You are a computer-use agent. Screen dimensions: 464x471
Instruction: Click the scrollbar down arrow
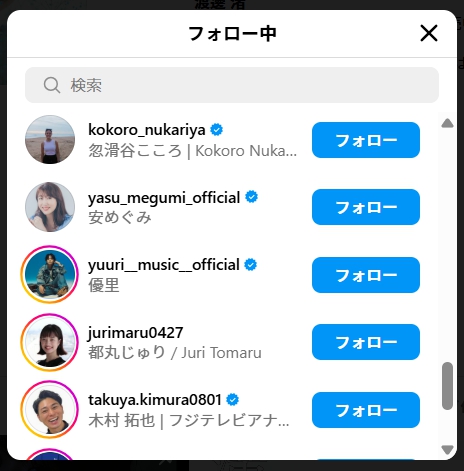point(447,450)
